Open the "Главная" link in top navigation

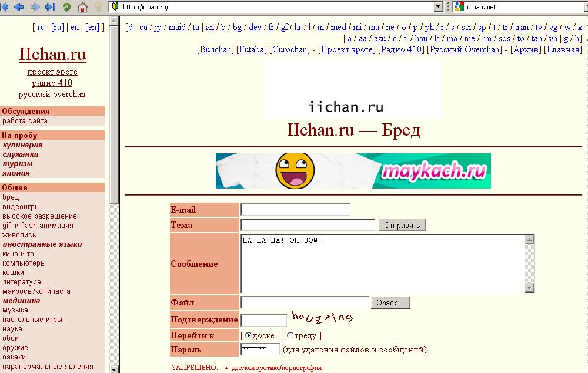point(563,50)
